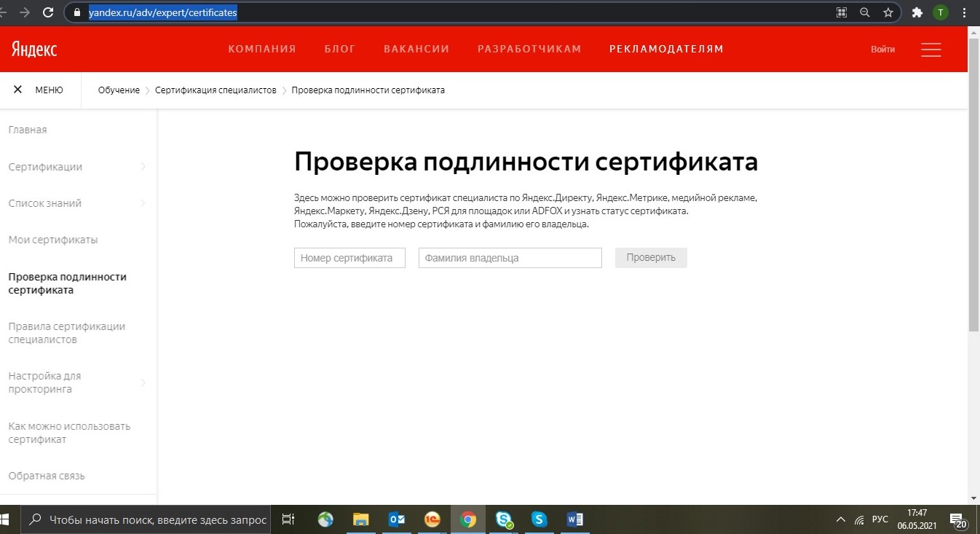
Task: Open taskbar clock 17:47 calendar
Action: [917, 519]
